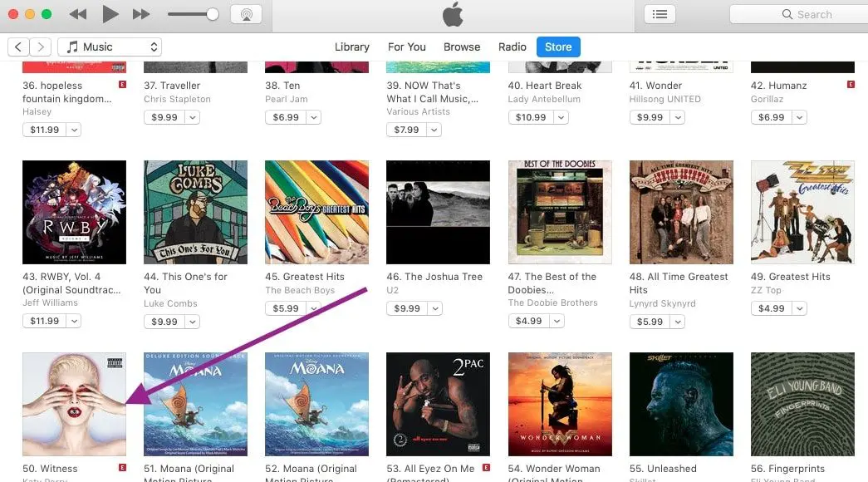Buy RWBY Vol. 4 soundtrack for $11.99
The width and height of the screenshot is (868, 482).
(x=44, y=321)
